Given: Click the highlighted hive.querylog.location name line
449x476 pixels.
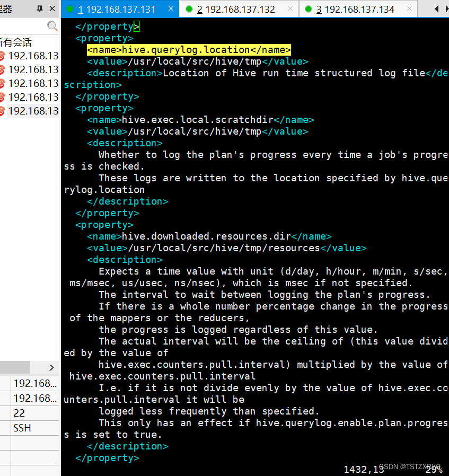Looking at the screenshot, I should (x=189, y=50).
